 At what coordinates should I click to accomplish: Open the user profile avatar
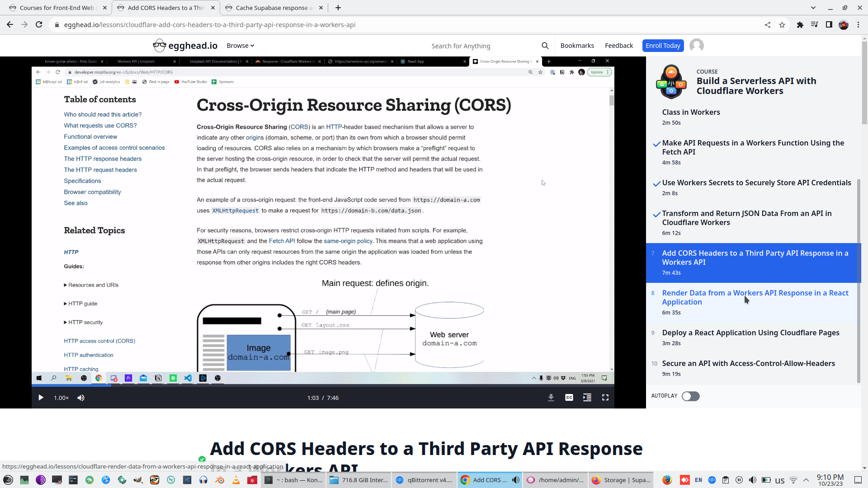[x=696, y=46]
